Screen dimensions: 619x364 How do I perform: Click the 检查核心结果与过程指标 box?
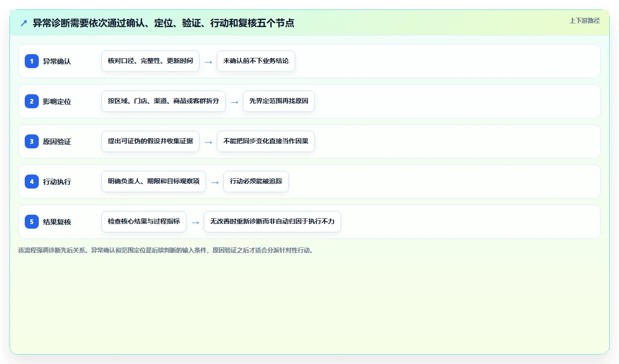144,222
